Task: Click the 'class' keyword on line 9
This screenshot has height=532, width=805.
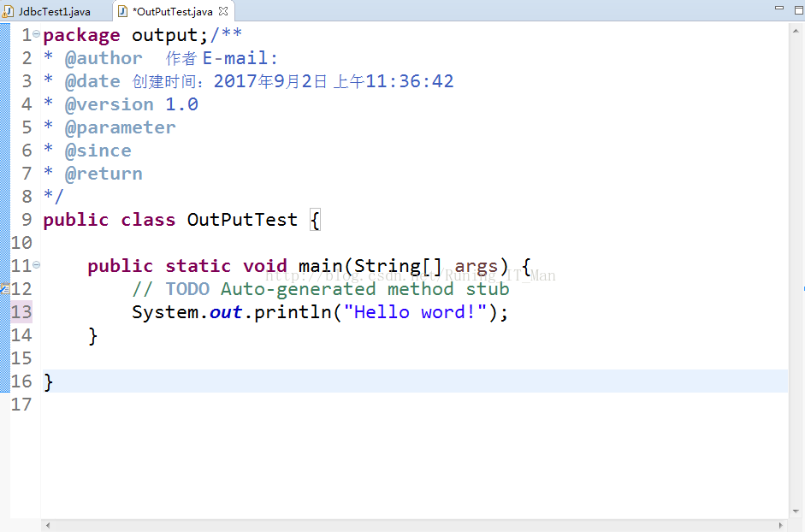Action: pos(148,221)
